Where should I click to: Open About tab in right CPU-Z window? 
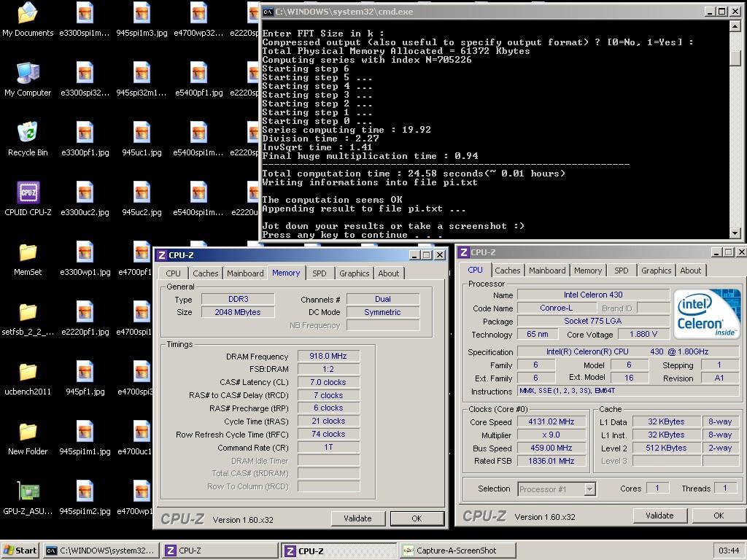pyautogui.click(x=690, y=271)
